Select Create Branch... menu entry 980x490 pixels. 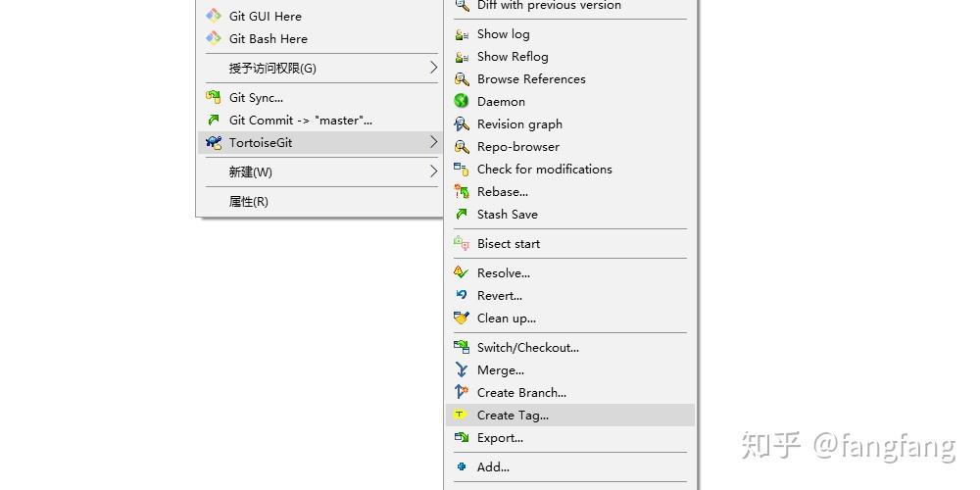[521, 393]
